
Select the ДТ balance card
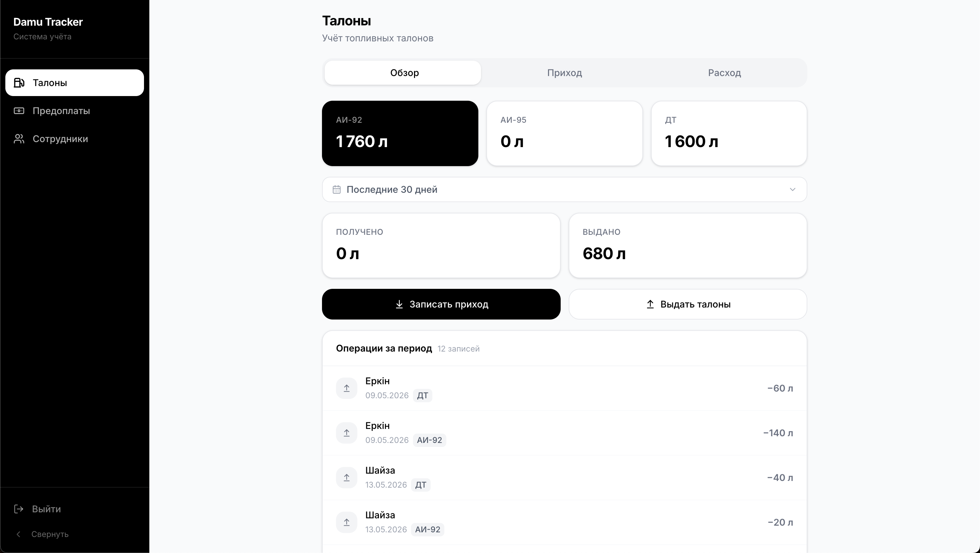click(x=729, y=133)
